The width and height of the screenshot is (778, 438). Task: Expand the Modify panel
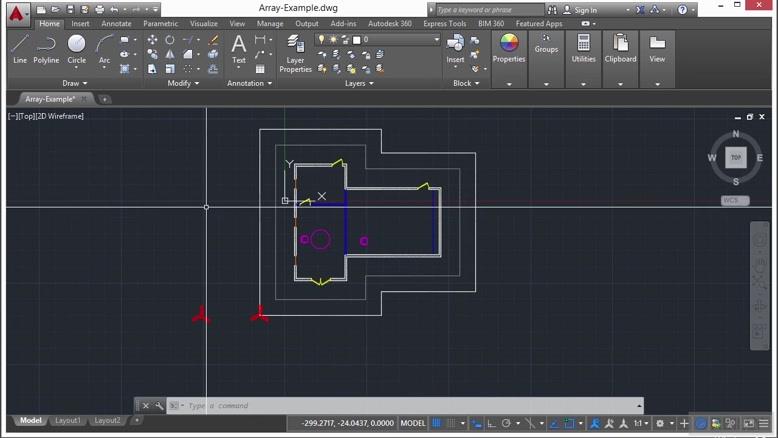click(183, 83)
